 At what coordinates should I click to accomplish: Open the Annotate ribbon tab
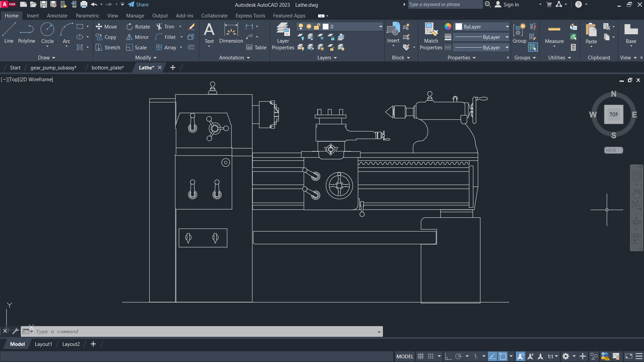57,16
